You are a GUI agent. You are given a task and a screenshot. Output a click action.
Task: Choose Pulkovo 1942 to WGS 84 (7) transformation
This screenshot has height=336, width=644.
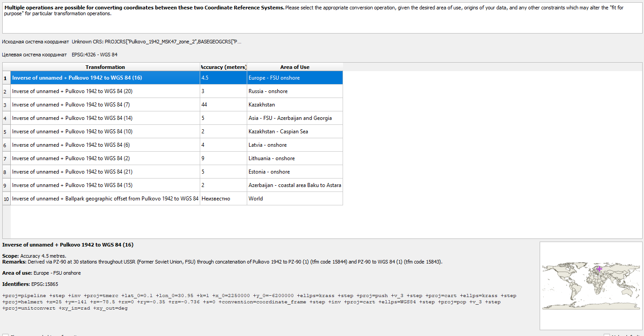point(105,105)
